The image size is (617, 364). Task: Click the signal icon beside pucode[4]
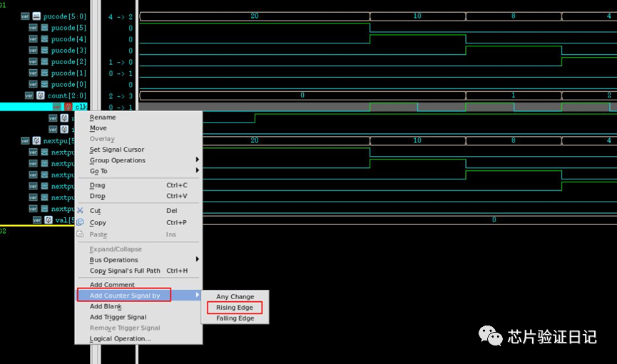(44, 39)
